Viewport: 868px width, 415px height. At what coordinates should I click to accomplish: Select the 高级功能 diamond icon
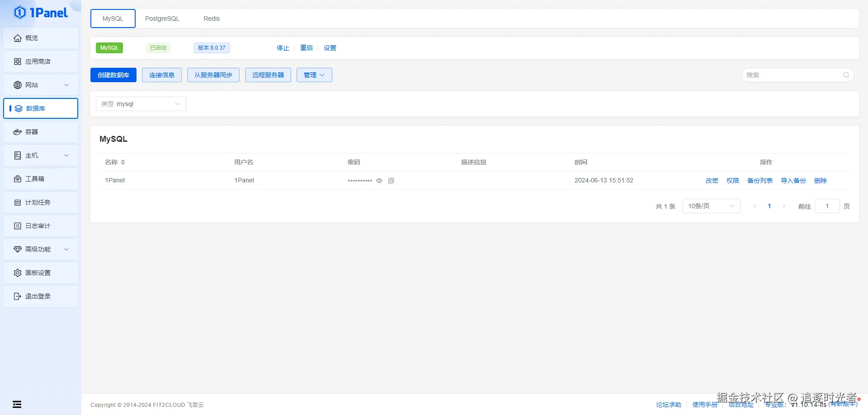click(x=18, y=249)
